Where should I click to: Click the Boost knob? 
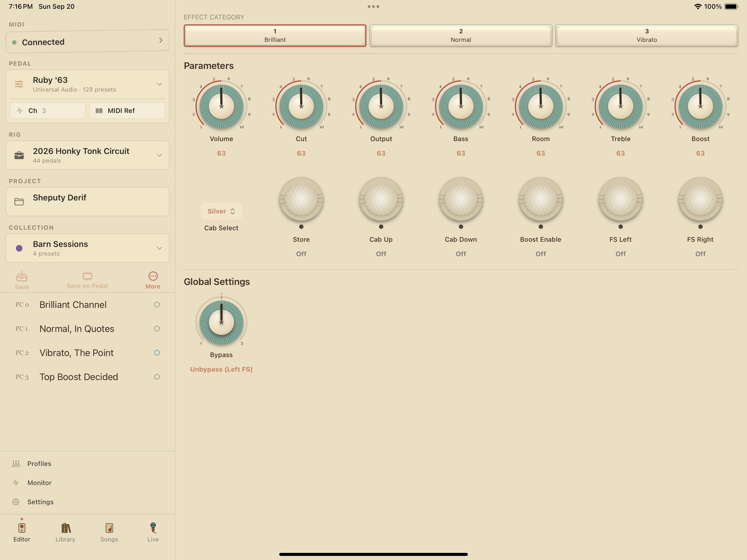pos(701,106)
